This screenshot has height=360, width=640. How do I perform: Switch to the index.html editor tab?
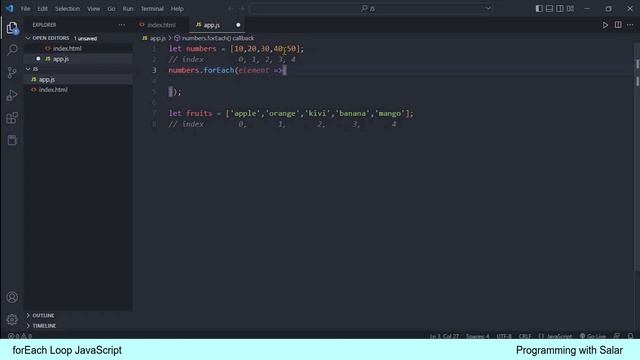pyautogui.click(x=161, y=25)
